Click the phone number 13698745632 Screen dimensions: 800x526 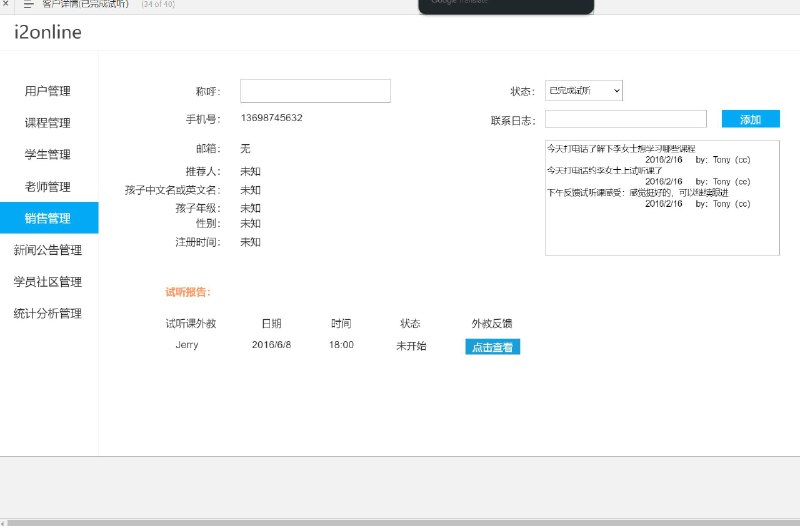coord(271,118)
